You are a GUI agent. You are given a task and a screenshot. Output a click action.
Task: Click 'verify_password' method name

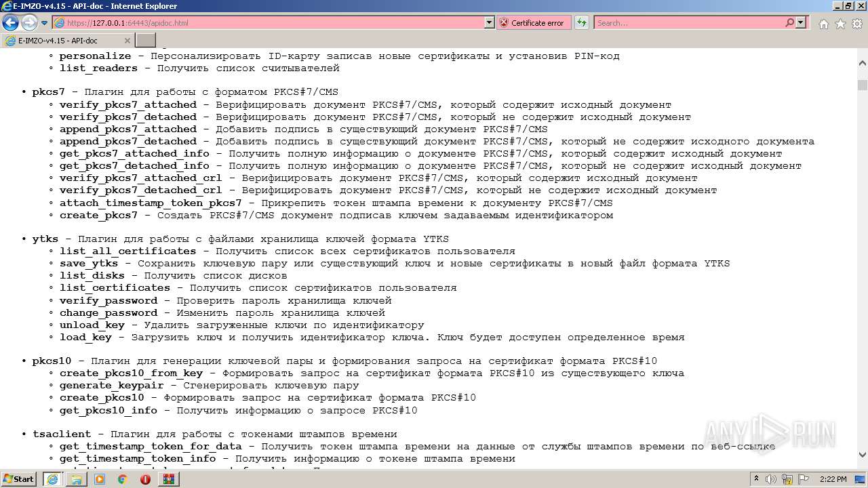(x=108, y=300)
